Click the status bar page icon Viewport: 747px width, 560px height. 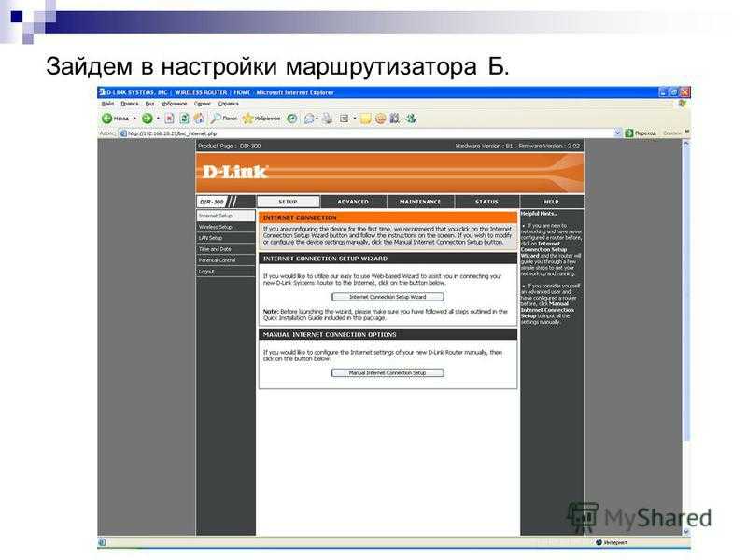pos(102,542)
